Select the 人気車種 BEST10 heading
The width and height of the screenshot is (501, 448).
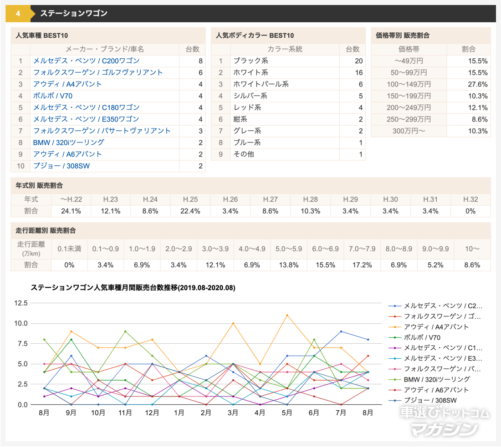(x=42, y=36)
